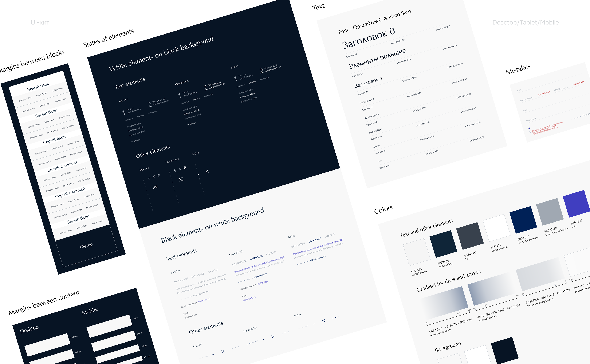590x364 pixels.
Task: Click the inactive hamburger menu icon
Action: click(x=155, y=187)
